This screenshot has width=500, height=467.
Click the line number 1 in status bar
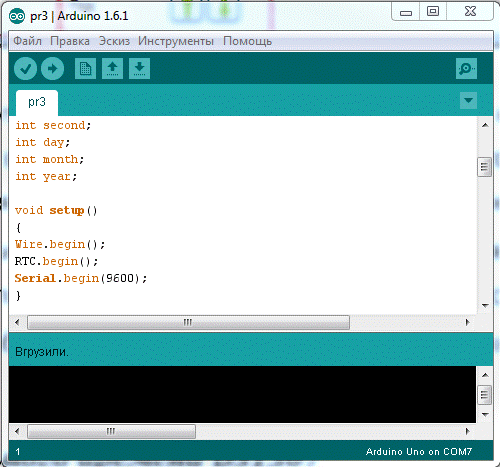(18, 452)
